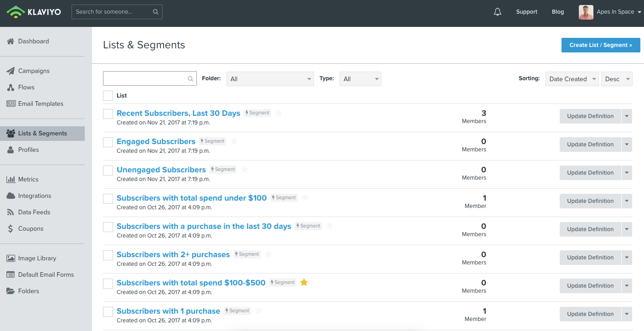Expand arrow next to 2+ purchases Update Definition
Image resolution: width=644 pixels, height=331 pixels.
tap(627, 258)
